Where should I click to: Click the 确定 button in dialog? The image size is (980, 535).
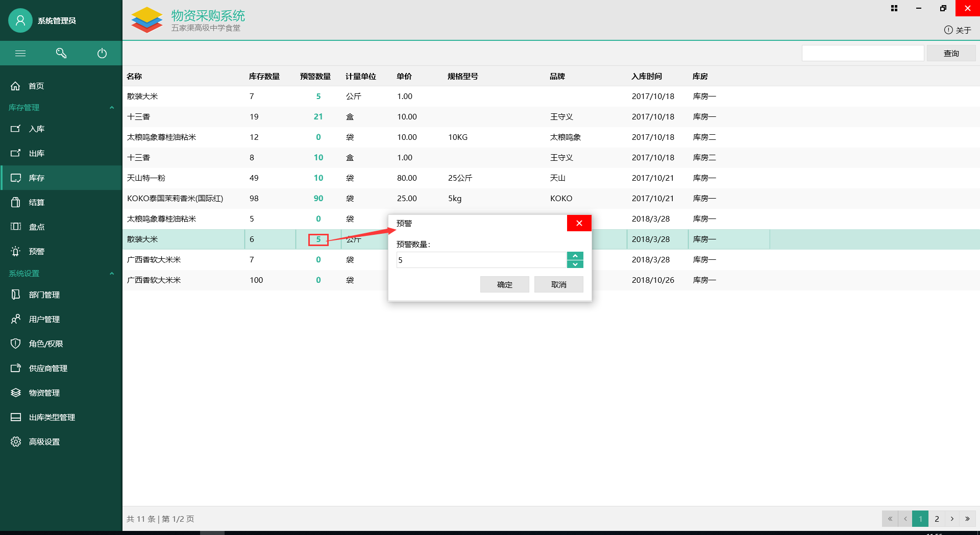point(504,284)
